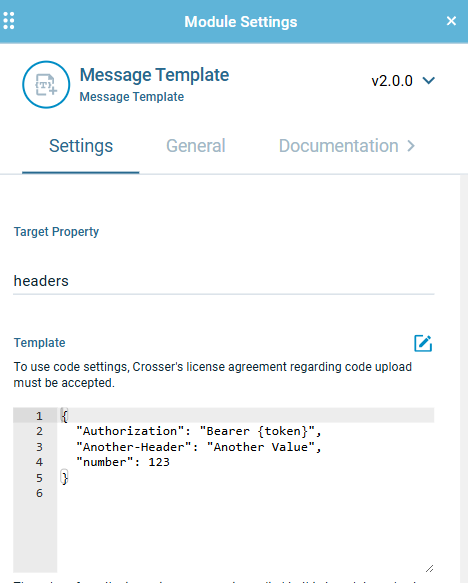Open the v2.0.0 version dropdown
The height and width of the screenshot is (583, 468).
[x=403, y=81]
